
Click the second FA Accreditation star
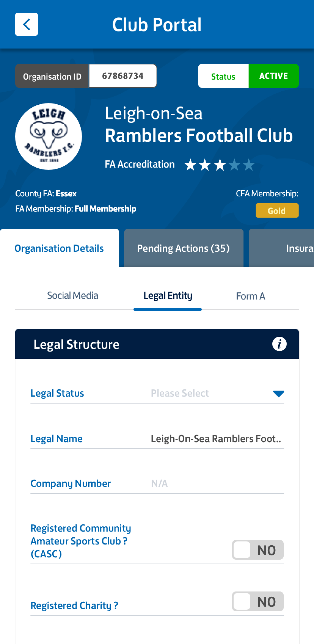[205, 165]
